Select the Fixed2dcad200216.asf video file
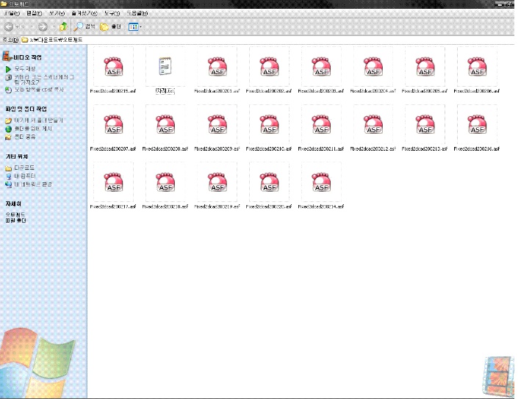The image size is (532, 399). pos(477,129)
